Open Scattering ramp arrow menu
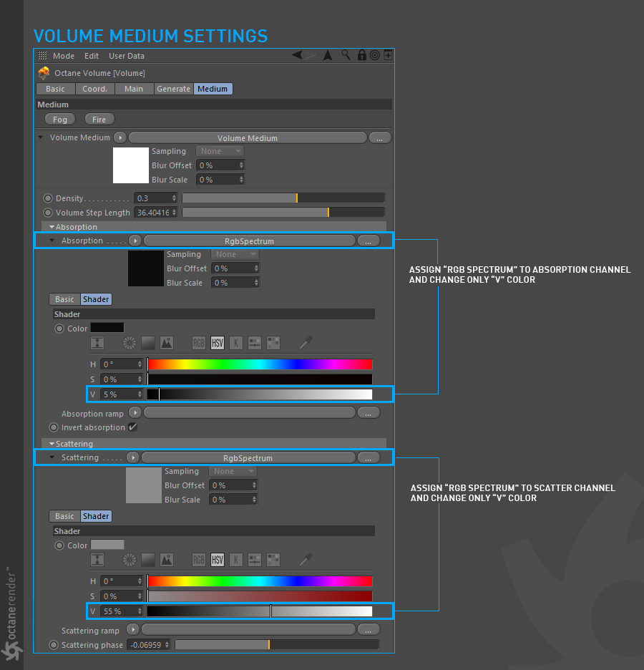The width and height of the screenshot is (644, 670). pos(133,629)
